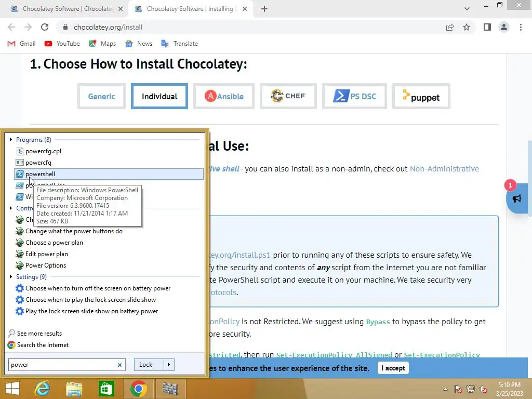This screenshot has width=532, height=399.
Task: Open the Lock options arrow
Action: pyautogui.click(x=169, y=365)
